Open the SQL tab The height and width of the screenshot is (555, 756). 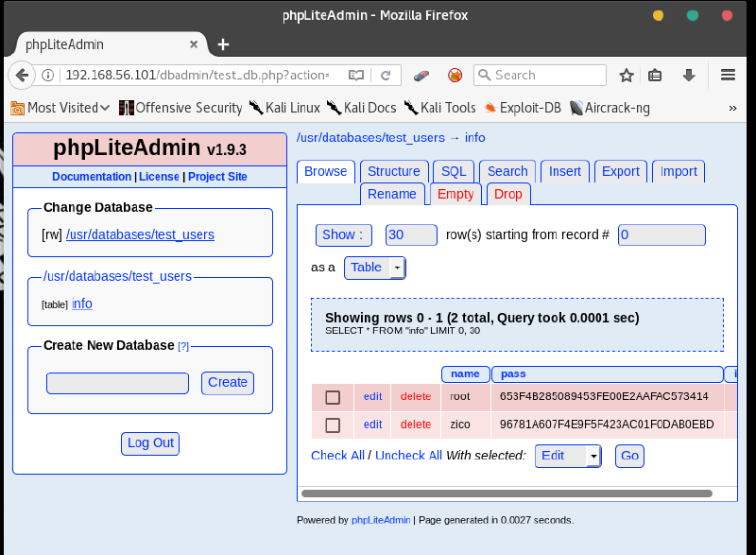(x=454, y=171)
